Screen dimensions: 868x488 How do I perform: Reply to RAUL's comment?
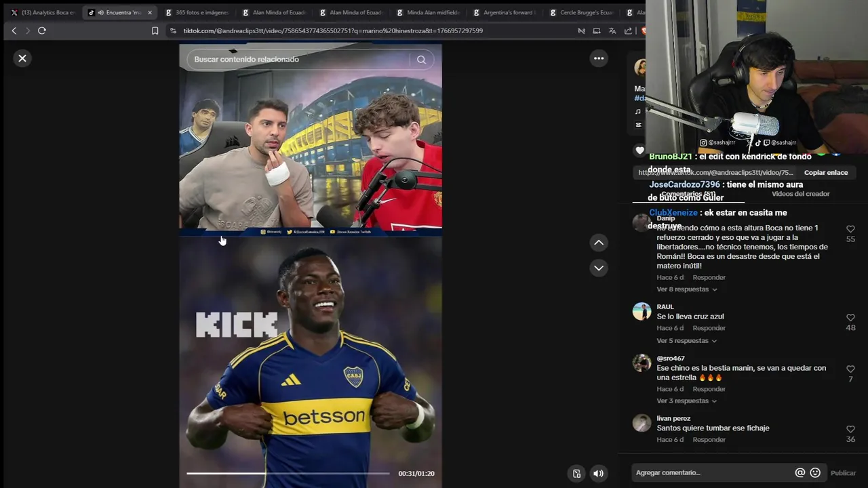pos(709,329)
